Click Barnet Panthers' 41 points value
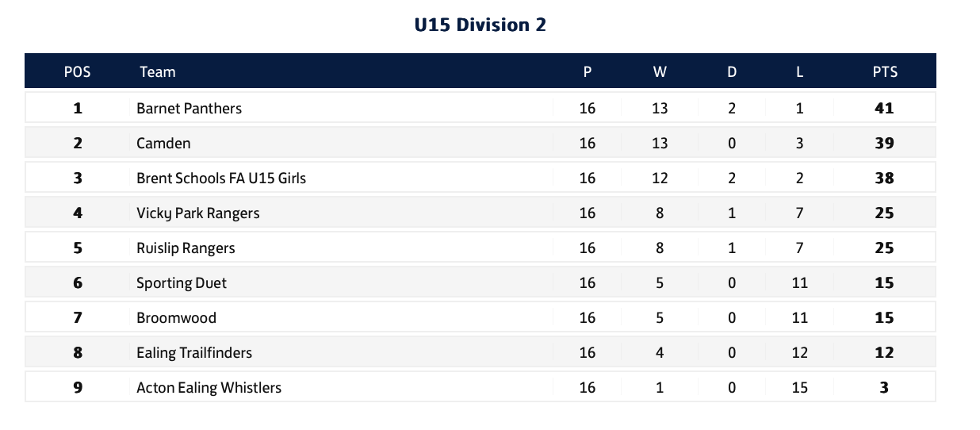Image resolution: width=980 pixels, height=430 pixels. (x=884, y=108)
